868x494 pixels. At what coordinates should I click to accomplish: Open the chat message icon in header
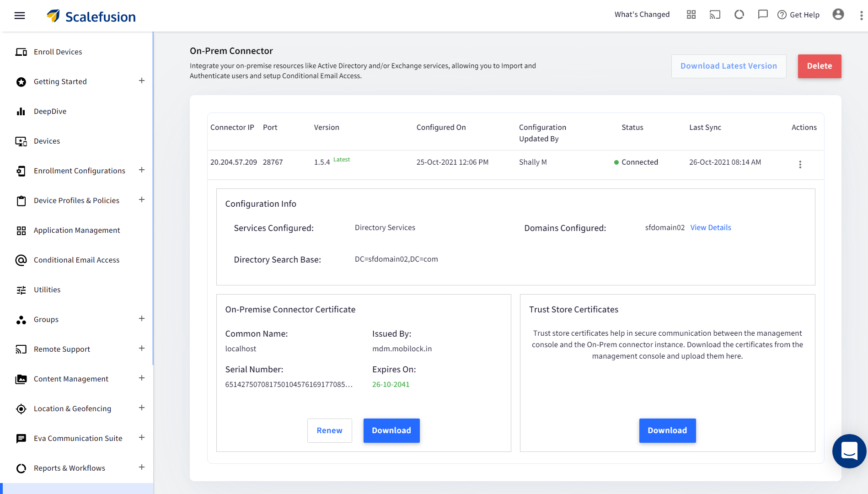(x=763, y=15)
